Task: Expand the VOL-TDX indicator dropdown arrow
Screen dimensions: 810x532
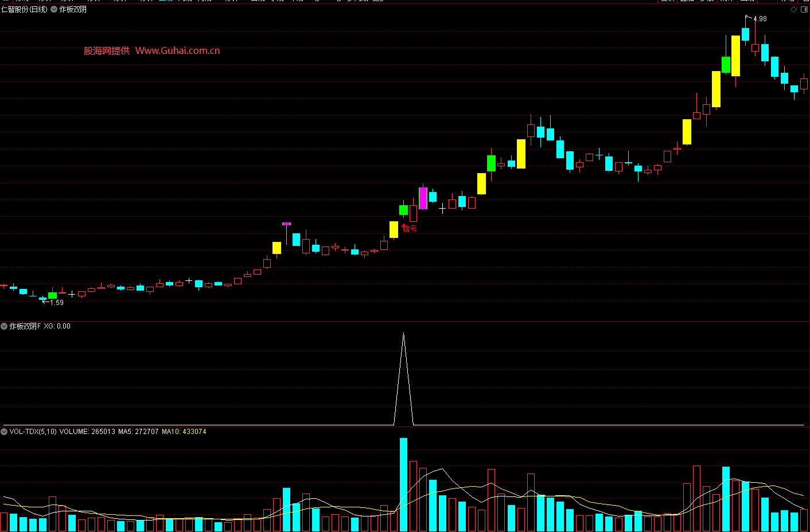Action: click(x=4, y=432)
